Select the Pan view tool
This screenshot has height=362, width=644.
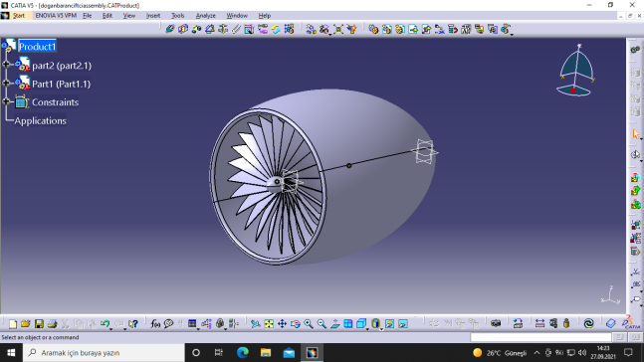tap(282, 324)
